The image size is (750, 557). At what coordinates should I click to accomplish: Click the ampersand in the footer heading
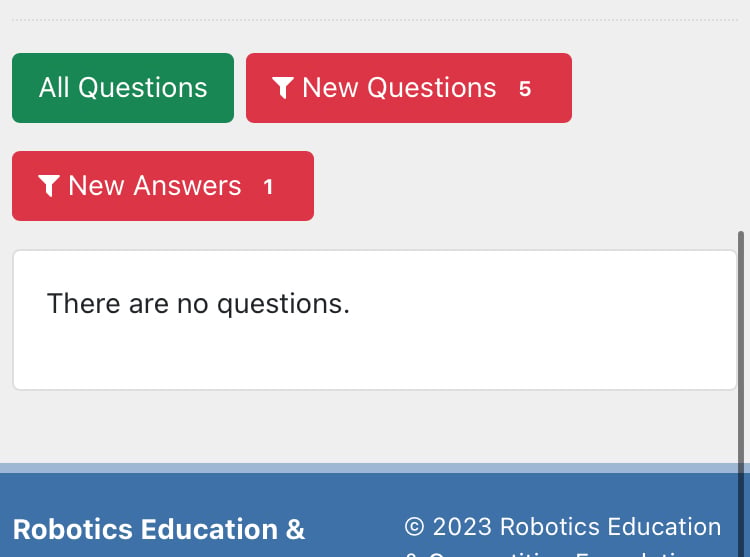click(295, 529)
